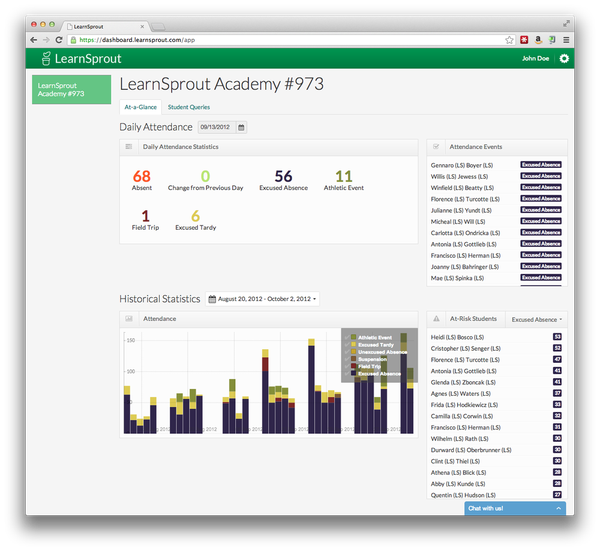Click the navy Excused Absence legend swatch
The width and height of the screenshot is (600, 551).
[354, 373]
